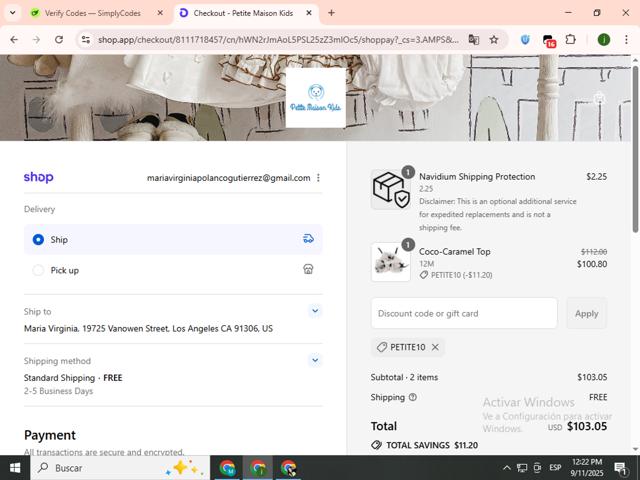This screenshot has height=480, width=640.
Task: Click the Standard Shipping FREE text
Action: point(73,378)
